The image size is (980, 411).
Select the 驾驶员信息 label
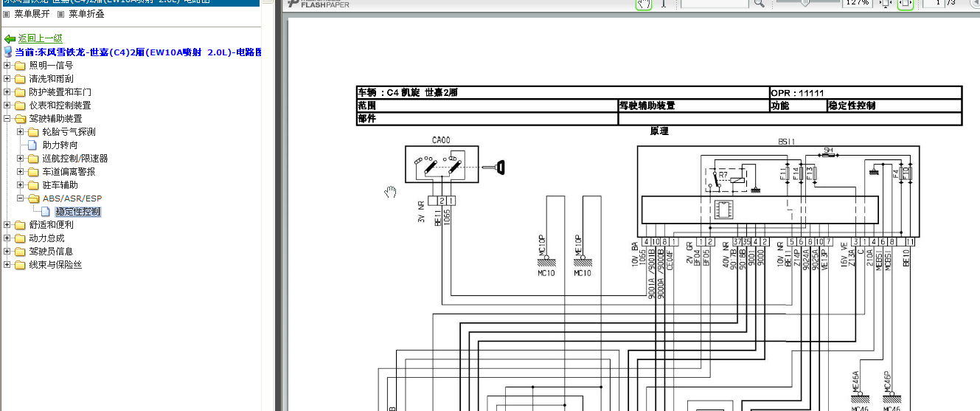click(51, 252)
